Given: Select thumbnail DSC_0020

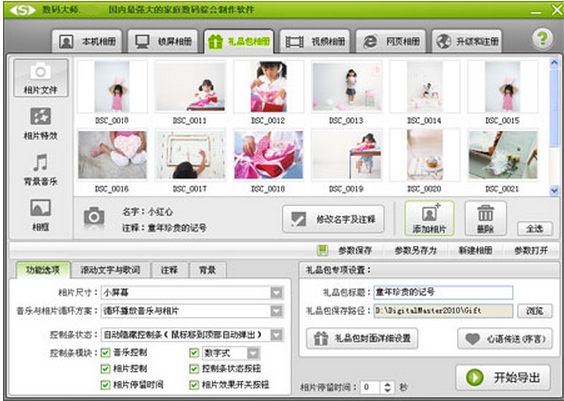Looking at the screenshot, I should click(x=424, y=155).
